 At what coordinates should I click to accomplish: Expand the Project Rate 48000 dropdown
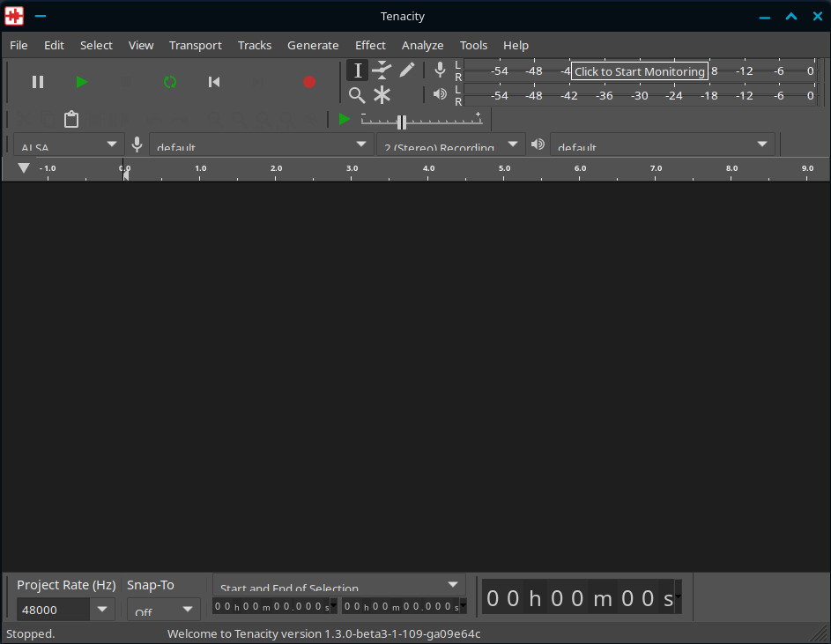102,609
